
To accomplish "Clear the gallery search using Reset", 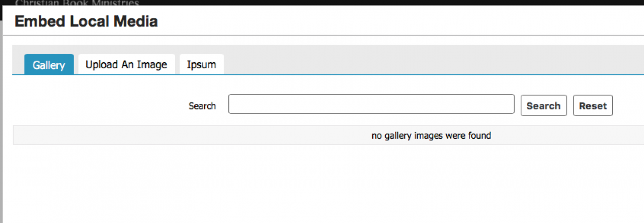I will pos(593,105).
